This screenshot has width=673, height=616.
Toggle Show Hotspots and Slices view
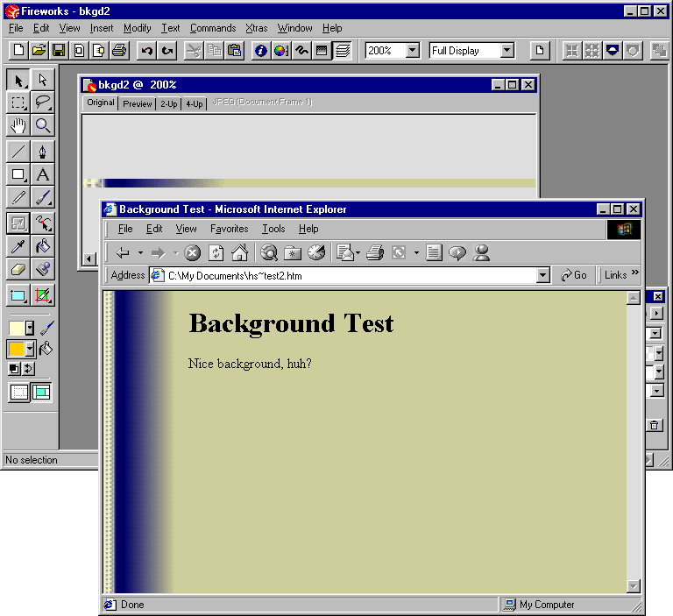[41, 392]
